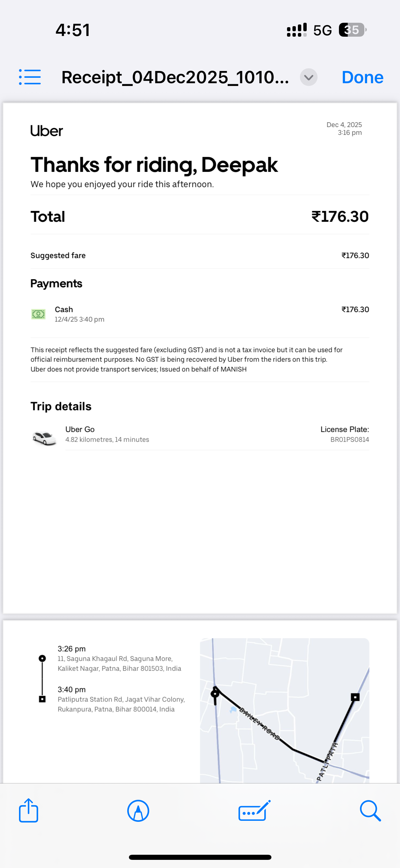This screenshot has height=868, width=400.
Task: Tap Done to close the receipt
Action: point(362,77)
